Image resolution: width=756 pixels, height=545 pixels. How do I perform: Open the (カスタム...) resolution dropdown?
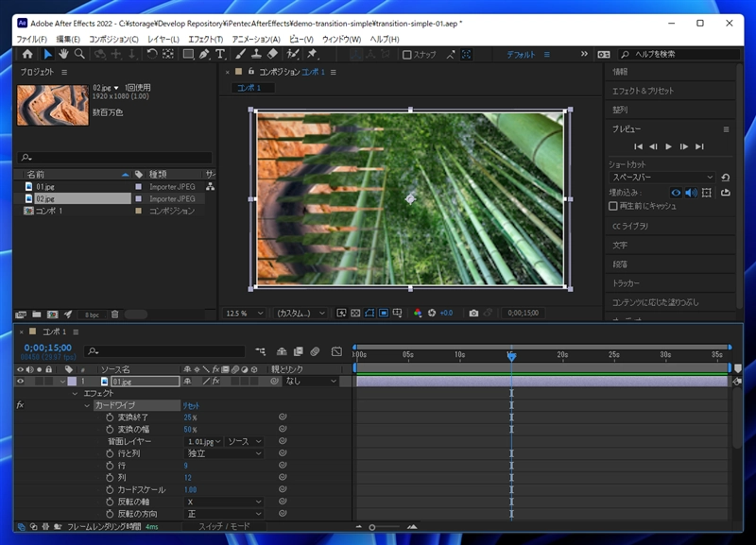click(301, 314)
